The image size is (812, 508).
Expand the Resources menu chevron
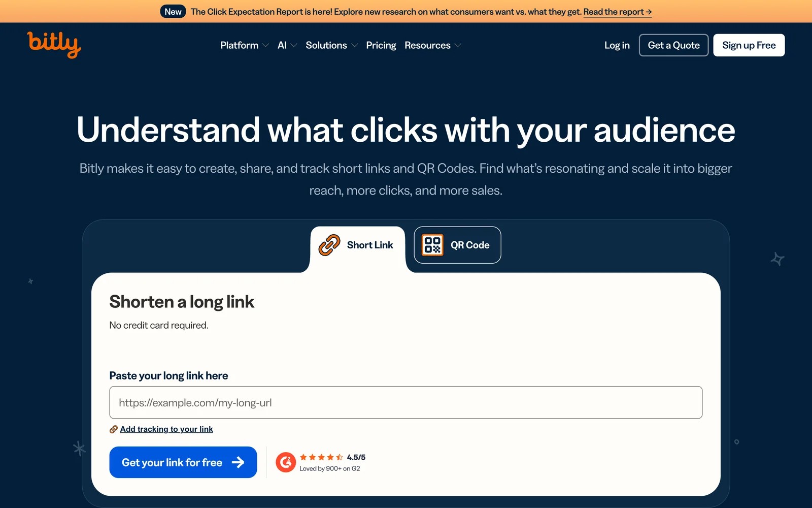tap(458, 45)
